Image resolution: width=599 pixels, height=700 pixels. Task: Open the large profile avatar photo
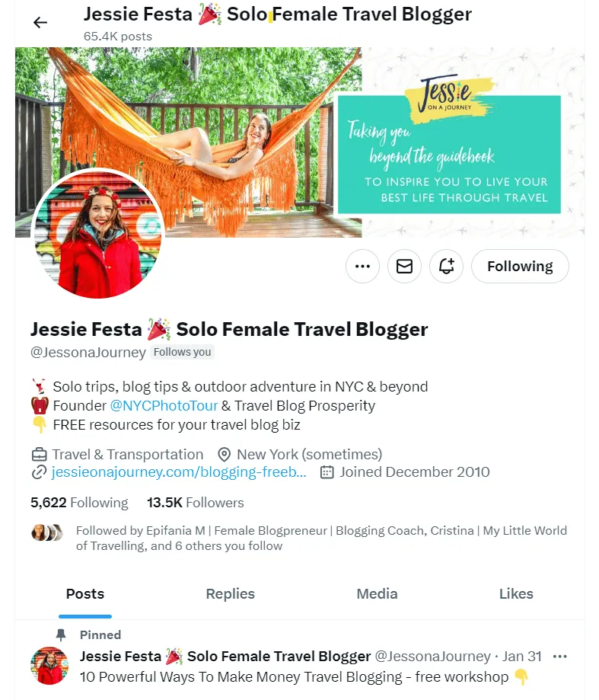[x=98, y=234]
